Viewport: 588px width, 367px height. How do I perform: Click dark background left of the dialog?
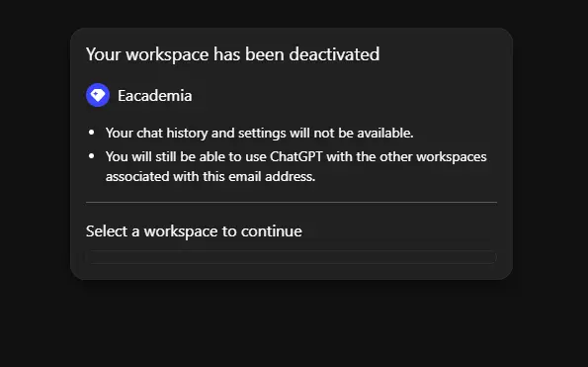[x=35, y=154]
